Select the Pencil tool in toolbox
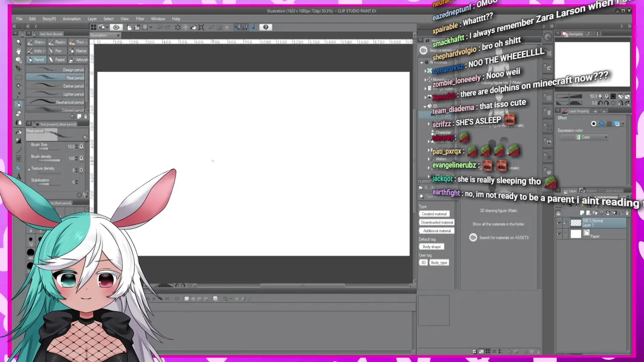 [19, 104]
